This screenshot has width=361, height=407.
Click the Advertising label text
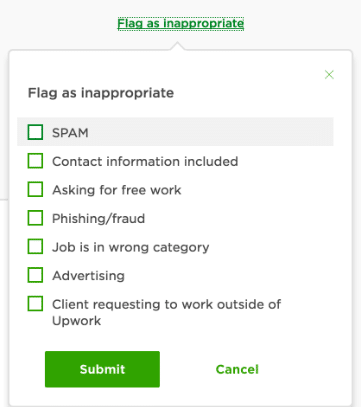pyautogui.click(x=88, y=276)
